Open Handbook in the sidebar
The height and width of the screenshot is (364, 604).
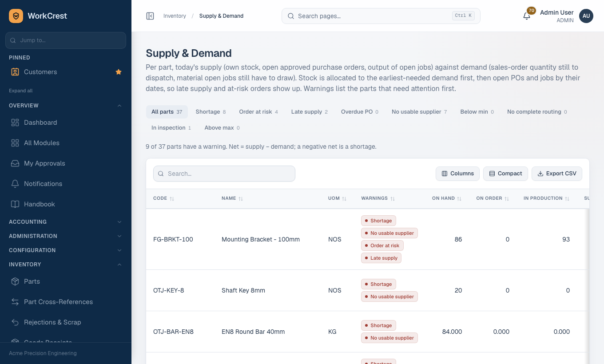coord(66,204)
